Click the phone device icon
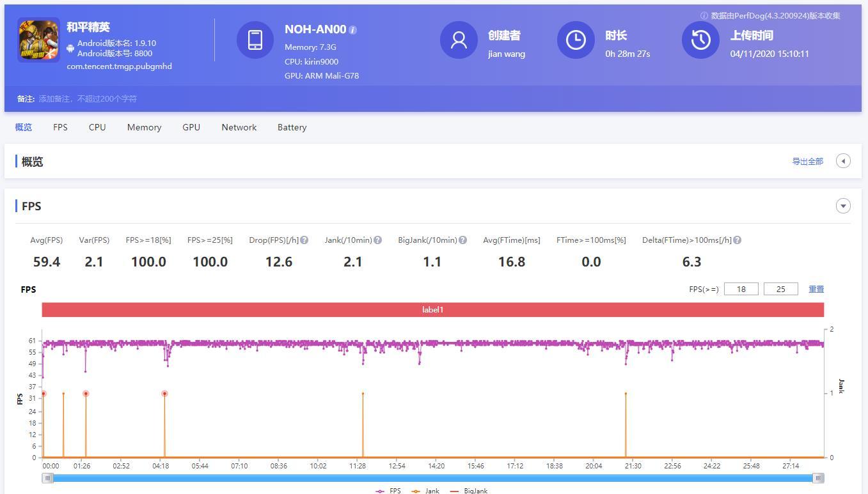Image resolution: width=868 pixels, height=494 pixels. coord(255,40)
